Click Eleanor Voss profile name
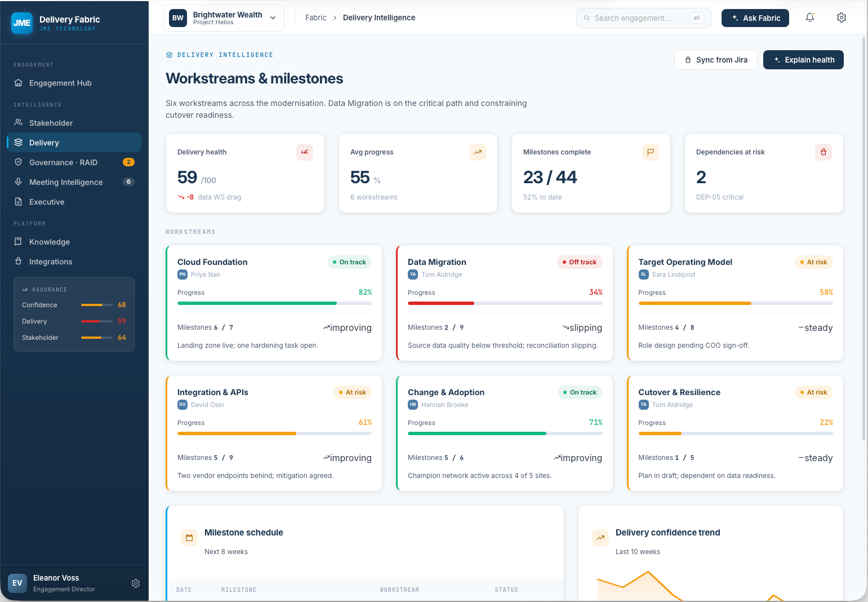Viewport: 868px width, 602px height. tap(56, 578)
